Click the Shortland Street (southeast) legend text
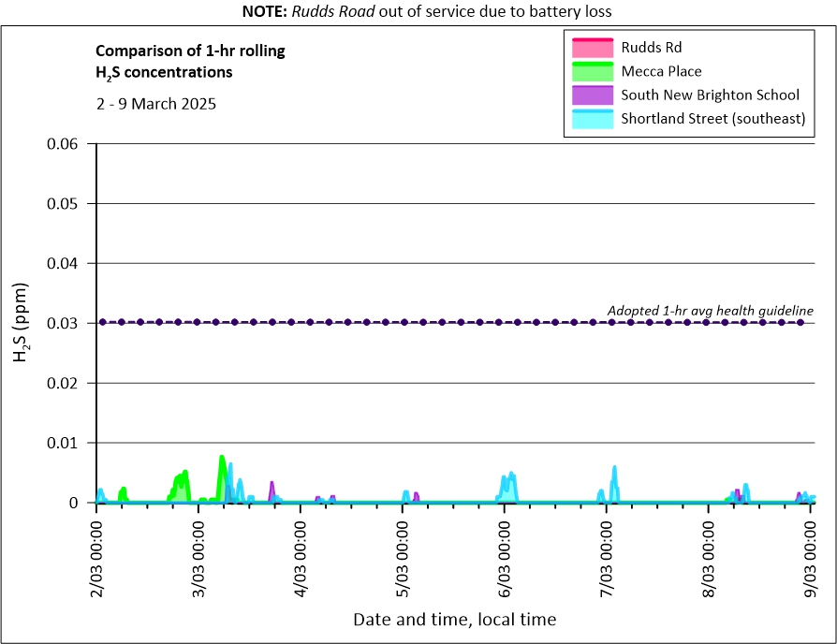Image resolution: width=837 pixels, height=644 pixels. [x=712, y=119]
